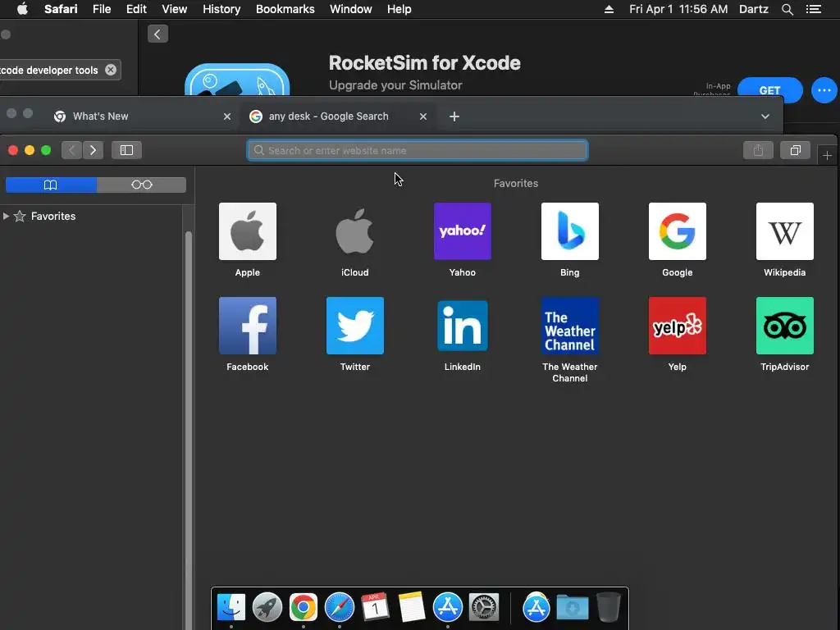Open Spotlight search in the menu bar

pyautogui.click(x=787, y=9)
